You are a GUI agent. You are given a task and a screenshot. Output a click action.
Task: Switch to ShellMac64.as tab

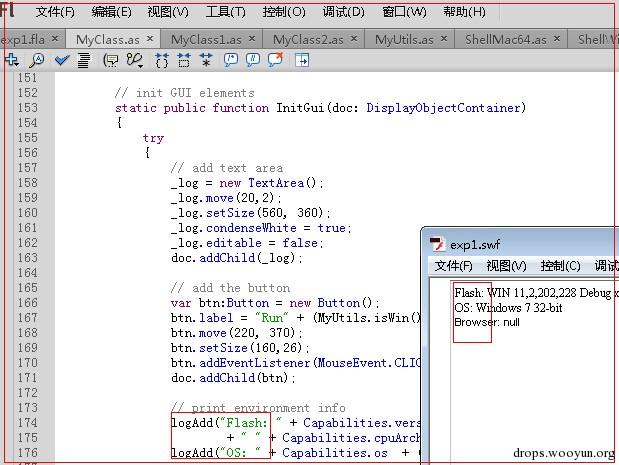[x=506, y=39]
